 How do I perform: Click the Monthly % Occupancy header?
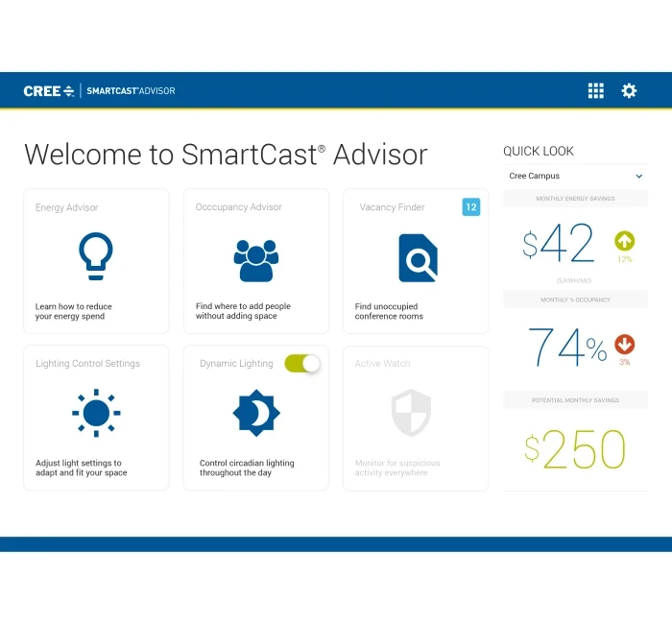[x=576, y=300]
